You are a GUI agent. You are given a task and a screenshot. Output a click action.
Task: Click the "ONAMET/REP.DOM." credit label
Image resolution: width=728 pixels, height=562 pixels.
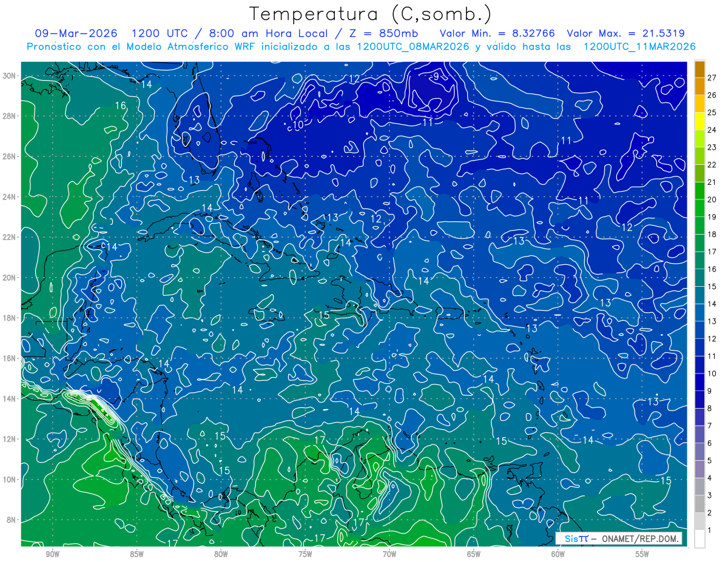click(x=639, y=538)
